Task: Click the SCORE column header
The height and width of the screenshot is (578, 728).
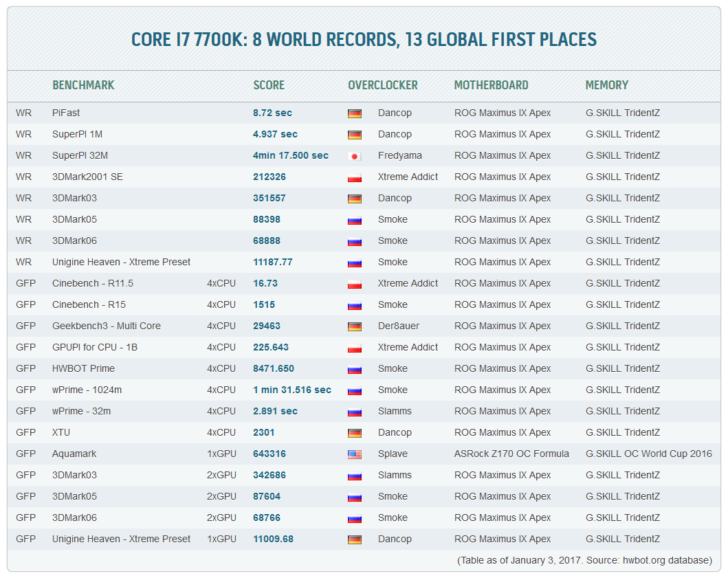Action: [269, 85]
